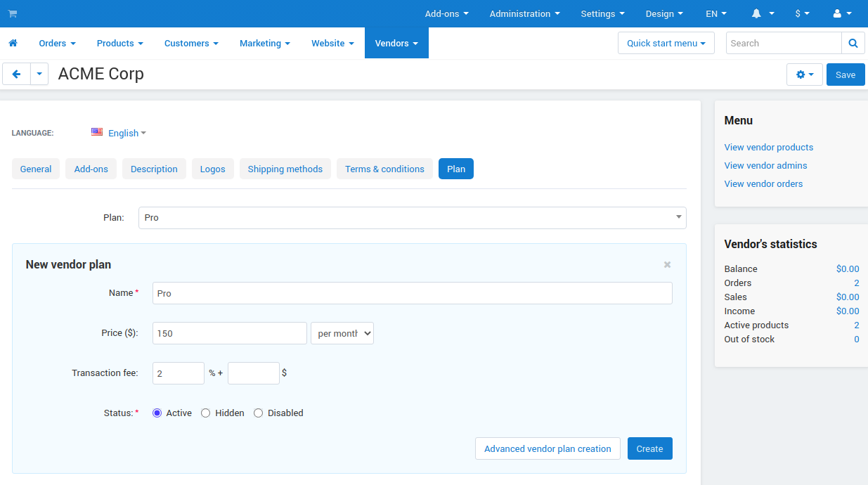This screenshot has width=868, height=485.
Task: Expand the Design menu
Action: (664, 13)
